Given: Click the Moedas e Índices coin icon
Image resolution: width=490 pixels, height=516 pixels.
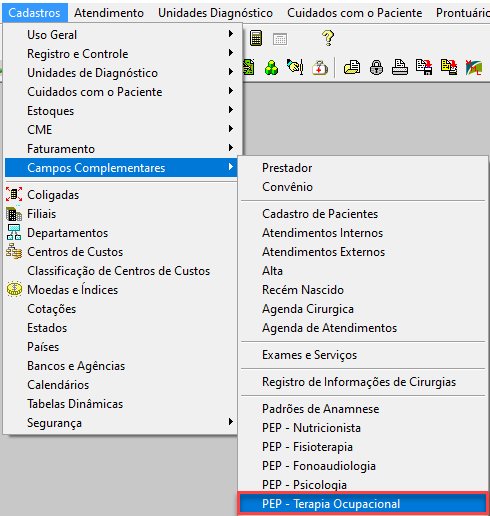Looking at the screenshot, I should tap(14, 289).
